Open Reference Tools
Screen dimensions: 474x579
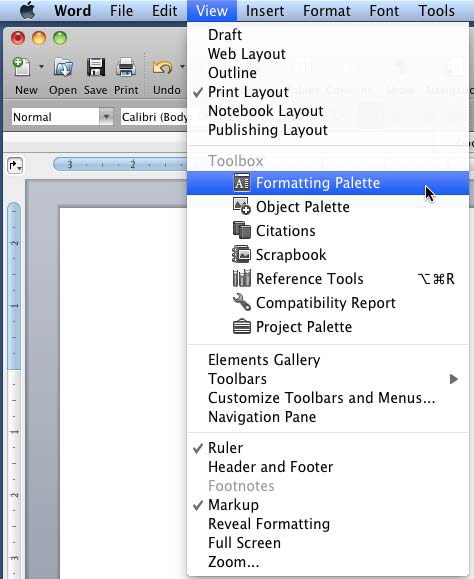click(x=328, y=279)
